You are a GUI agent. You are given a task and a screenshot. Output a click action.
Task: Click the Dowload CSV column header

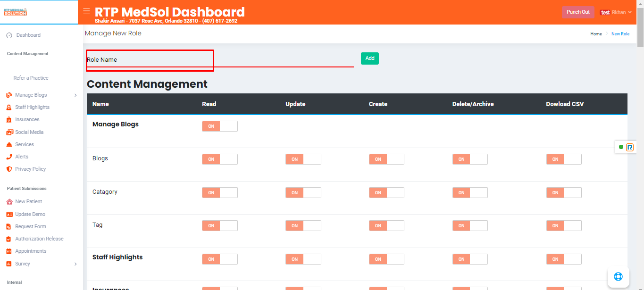click(565, 104)
